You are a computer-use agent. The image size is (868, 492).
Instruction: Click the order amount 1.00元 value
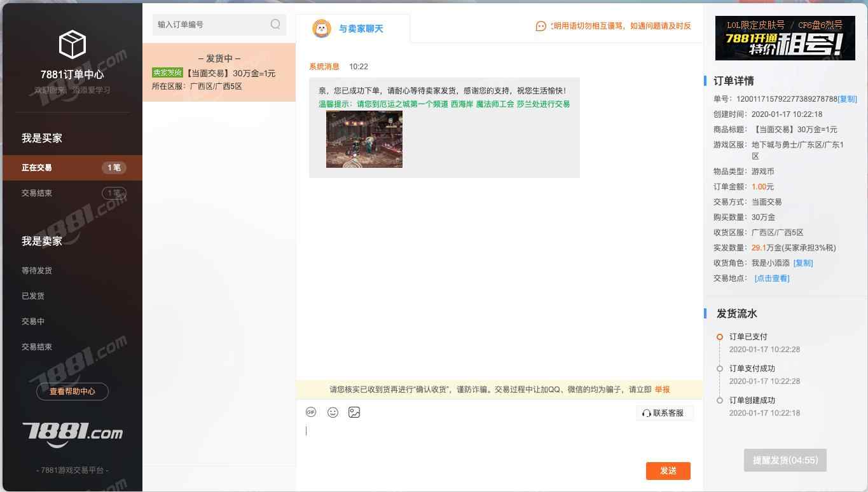pyautogui.click(x=763, y=187)
